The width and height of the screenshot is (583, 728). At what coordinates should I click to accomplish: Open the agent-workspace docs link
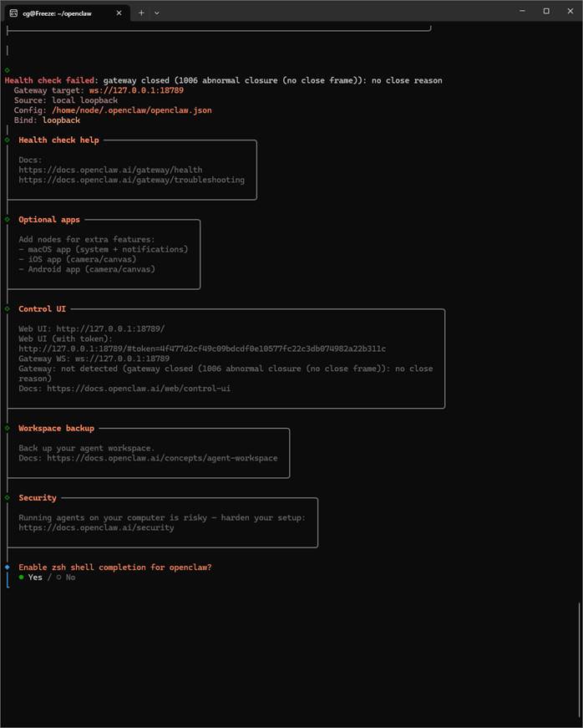point(162,458)
